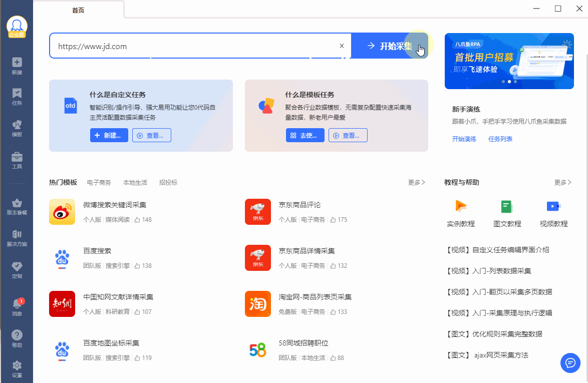Open the Taobao template icon
The image size is (588, 383).
click(x=258, y=304)
